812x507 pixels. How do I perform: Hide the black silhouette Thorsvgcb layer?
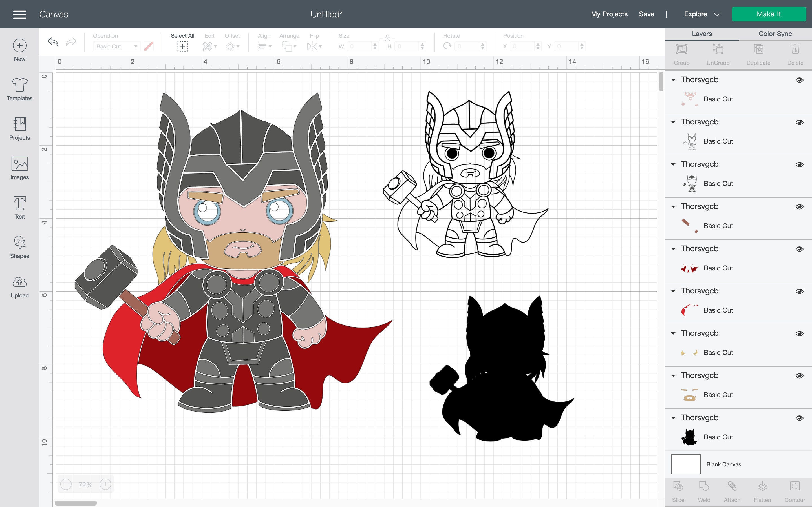[800, 418]
